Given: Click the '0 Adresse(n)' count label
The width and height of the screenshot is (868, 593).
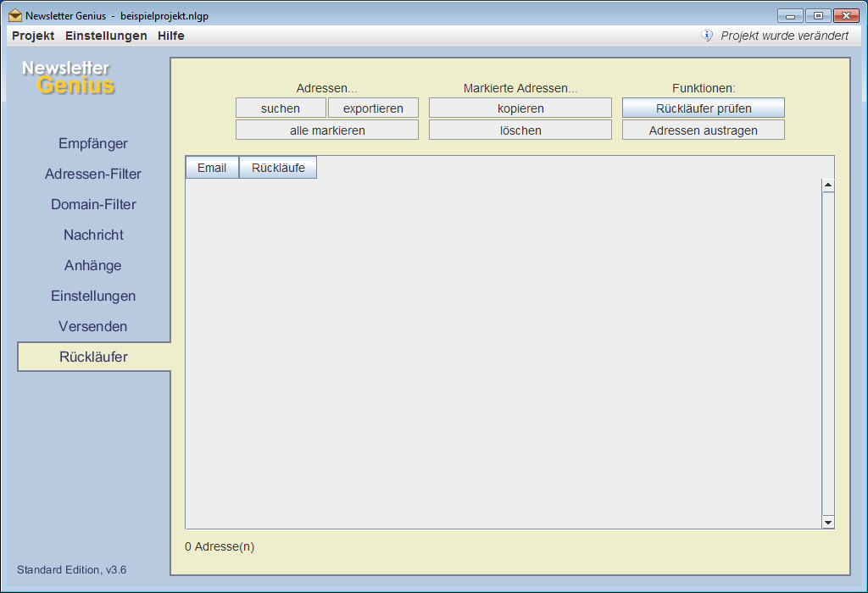Looking at the screenshot, I should pyautogui.click(x=220, y=546).
